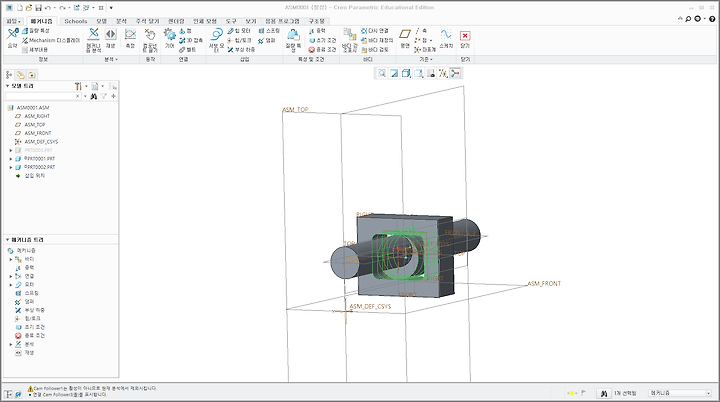Create a datum coordinate system (좌표계)
This screenshot has width=720, height=402.
425,50
